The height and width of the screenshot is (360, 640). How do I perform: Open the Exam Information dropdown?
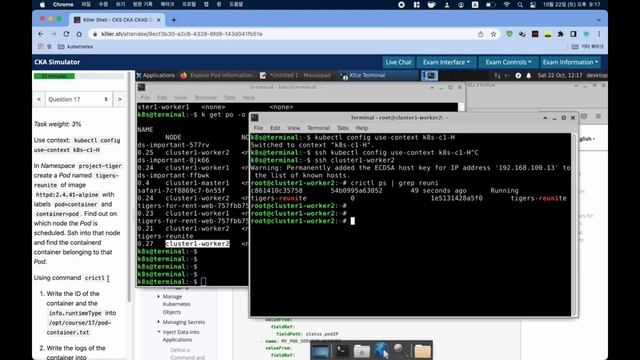coord(570,62)
